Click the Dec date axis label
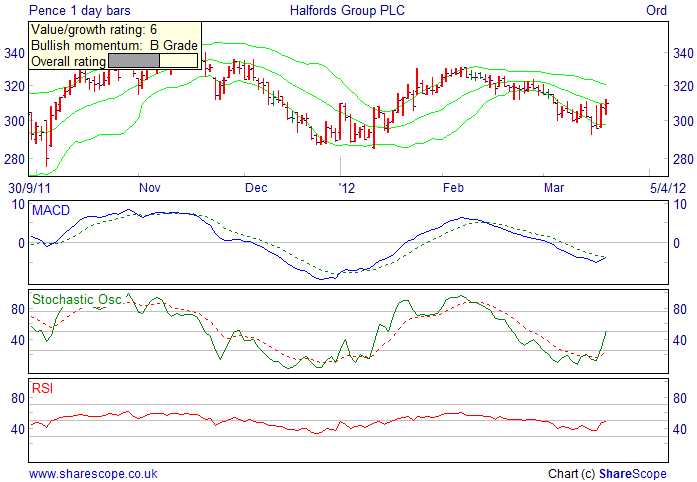The height and width of the screenshot is (482, 697). pos(256,188)
